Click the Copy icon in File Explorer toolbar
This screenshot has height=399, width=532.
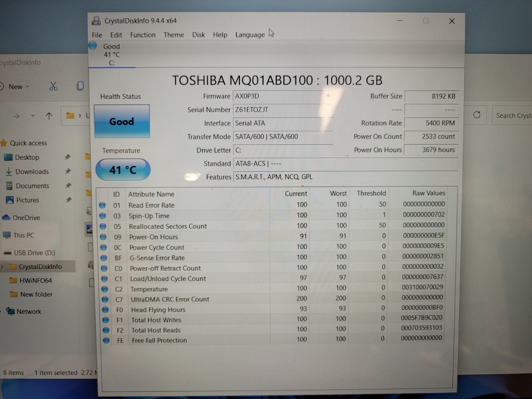coord(80,86)
